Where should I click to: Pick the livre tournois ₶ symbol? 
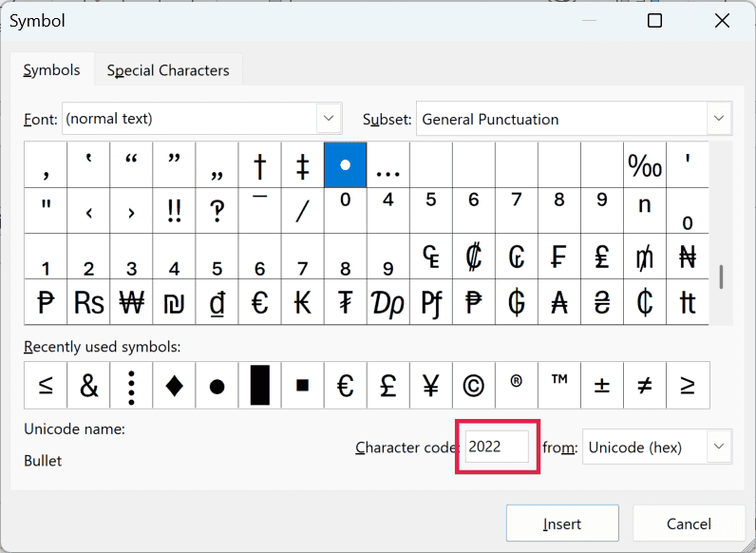688,302
